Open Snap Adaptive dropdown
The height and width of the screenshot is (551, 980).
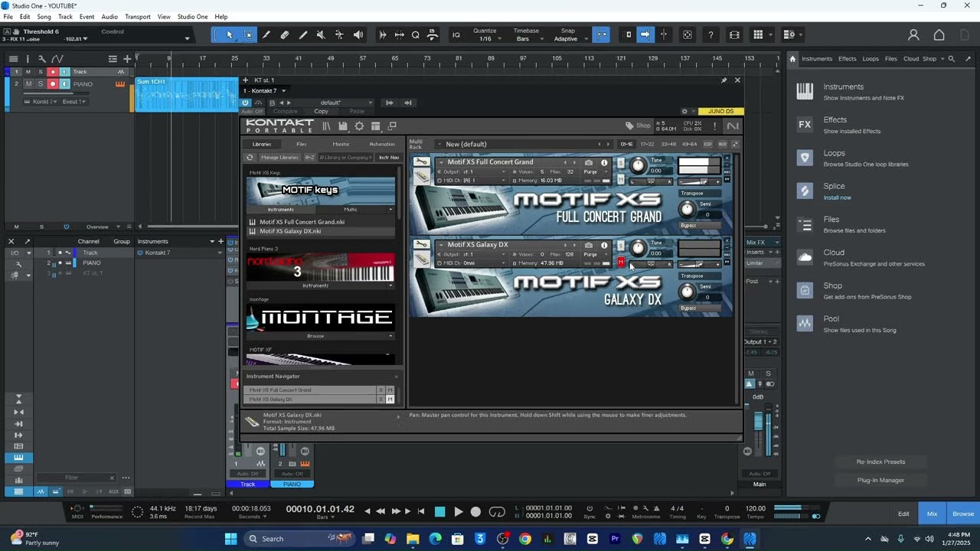point(570,39)
